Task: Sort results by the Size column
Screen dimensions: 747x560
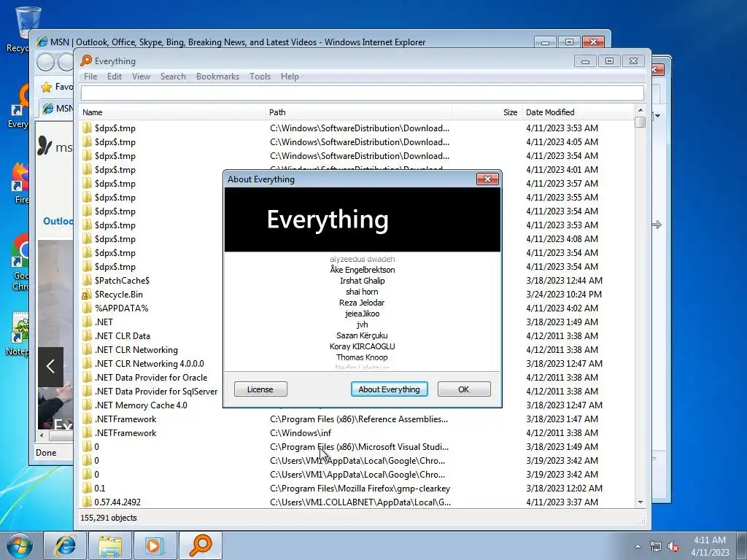Action: [x=487, y=112]
